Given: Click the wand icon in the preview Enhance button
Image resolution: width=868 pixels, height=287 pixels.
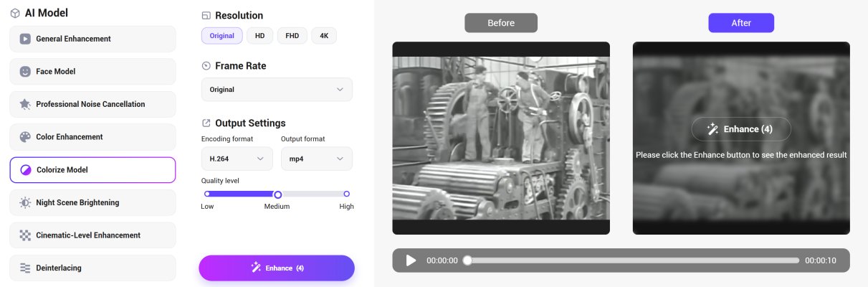Looking at the screenshot, I should [x=712, y=129].
